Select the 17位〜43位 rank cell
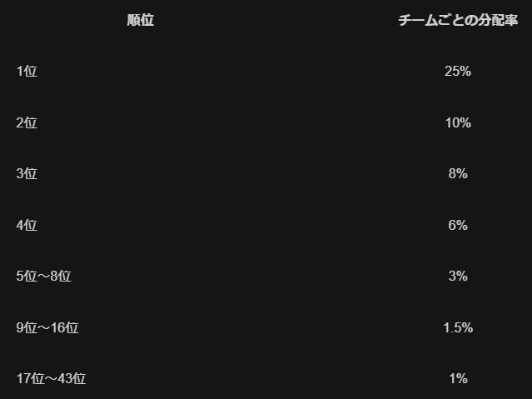 (51, 379)
